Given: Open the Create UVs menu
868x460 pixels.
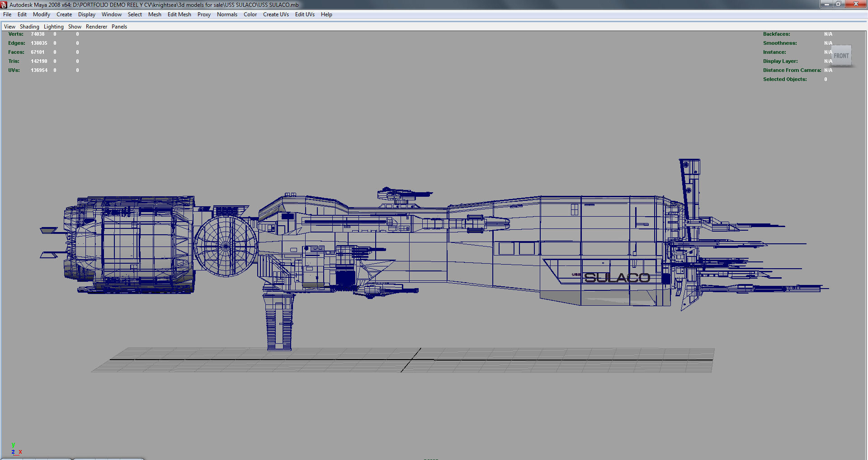Looking at the screenshot, I should (x=276, y=14).
